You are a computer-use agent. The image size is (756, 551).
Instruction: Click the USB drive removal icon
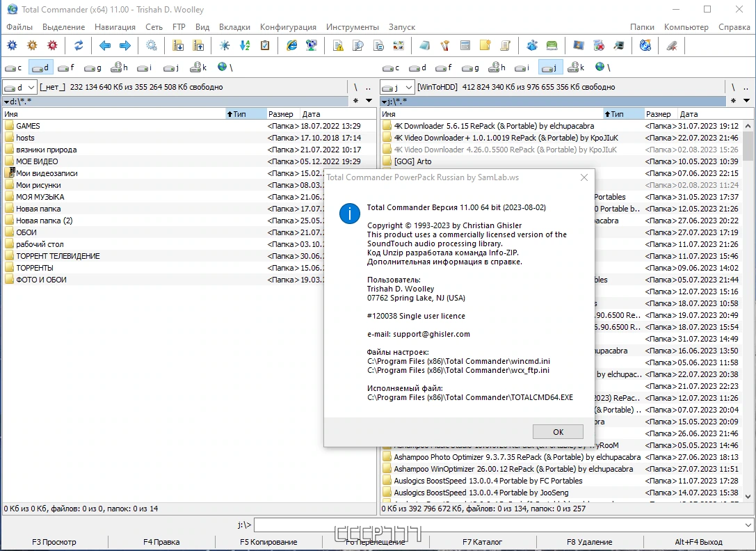coord(672,46)
